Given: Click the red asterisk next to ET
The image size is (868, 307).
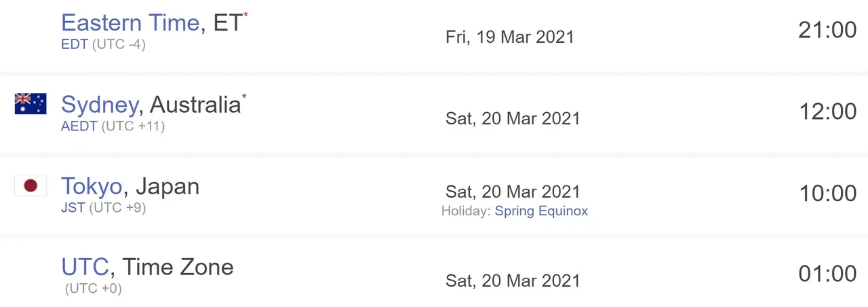Looking at the screenshot, I should point(245,14).
